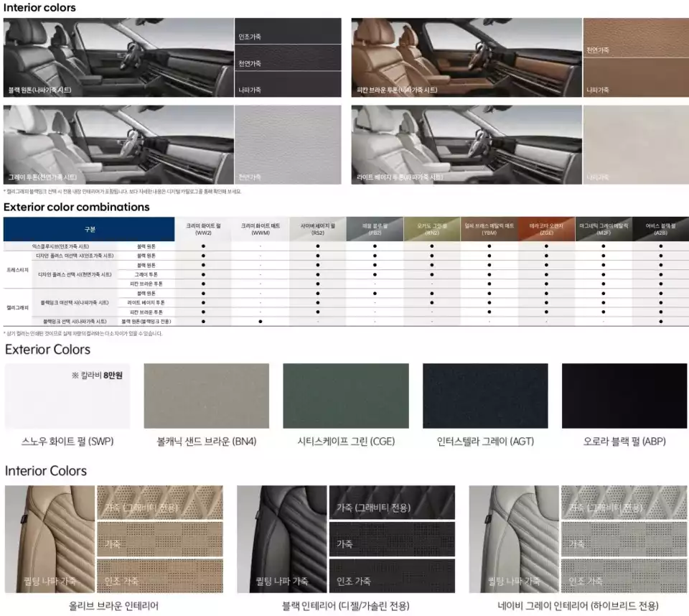Screen dimensions: 689x616
Task: Click the 블랙 원톤(블랙잉크 전용) cell
Action: point(146,322)
